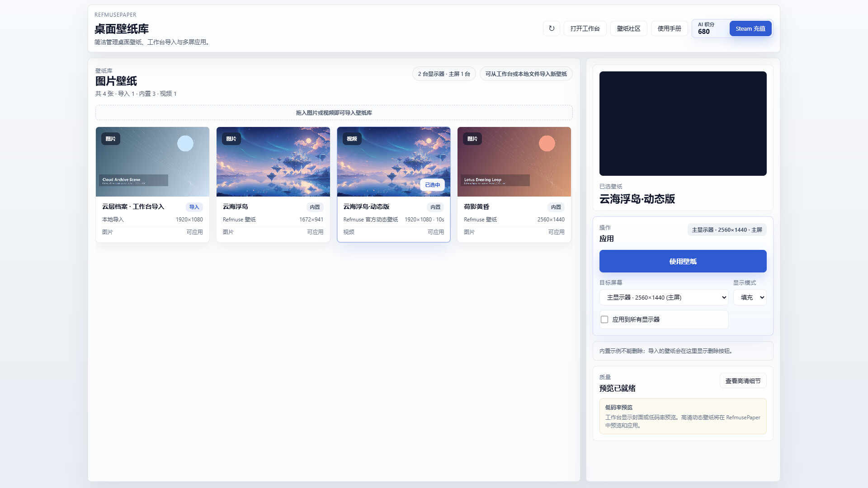Select the 云海浮岛 image wallpaper thumbnail
Screen dimensions: 868x488
point(273,162)
